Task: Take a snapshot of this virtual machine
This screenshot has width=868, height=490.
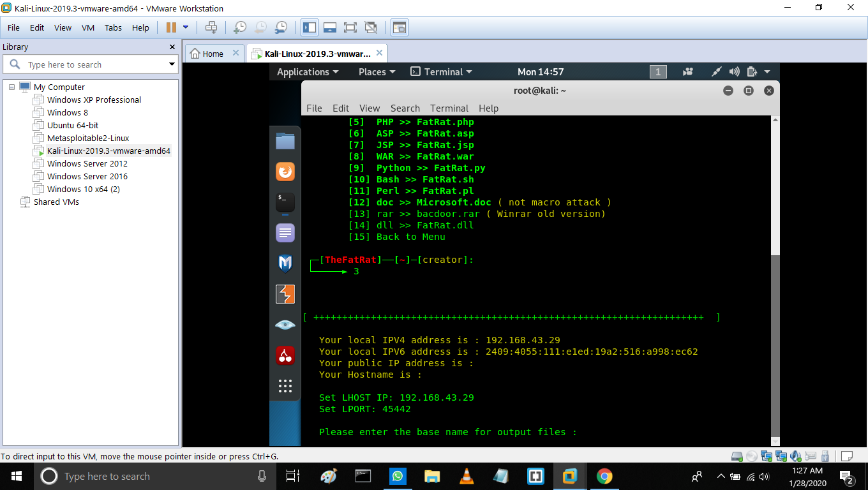Action: click(240, 27)
